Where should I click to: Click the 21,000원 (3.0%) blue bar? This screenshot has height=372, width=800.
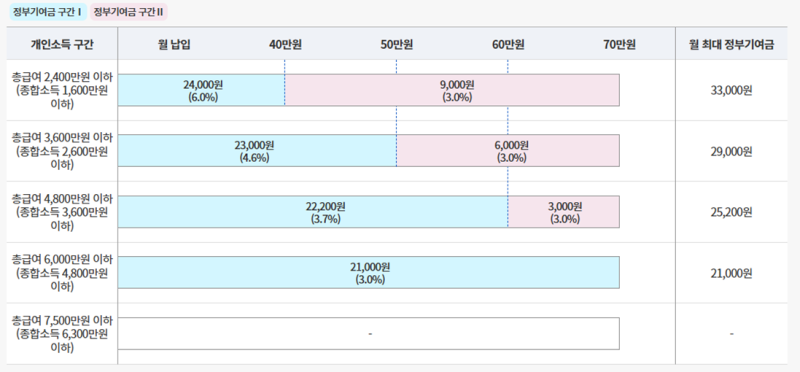click(369, 272)
